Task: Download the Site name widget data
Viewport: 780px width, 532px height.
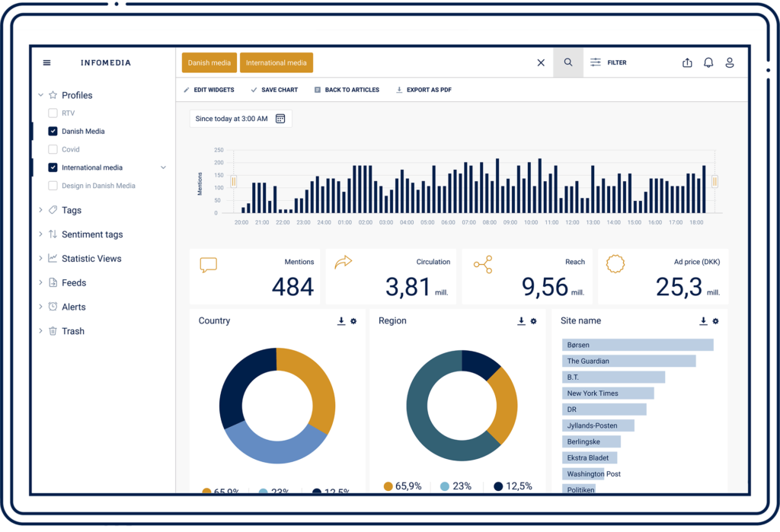Action: [703, 321]
